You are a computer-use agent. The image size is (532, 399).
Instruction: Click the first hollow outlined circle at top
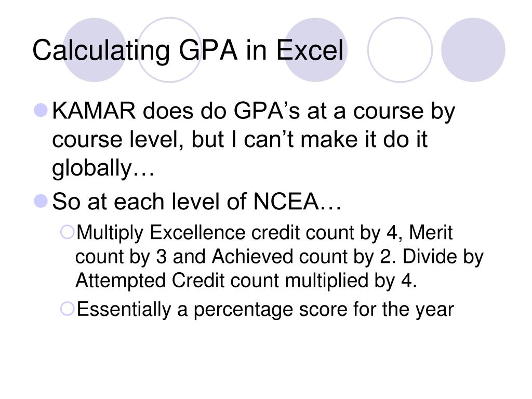(169, 49)
